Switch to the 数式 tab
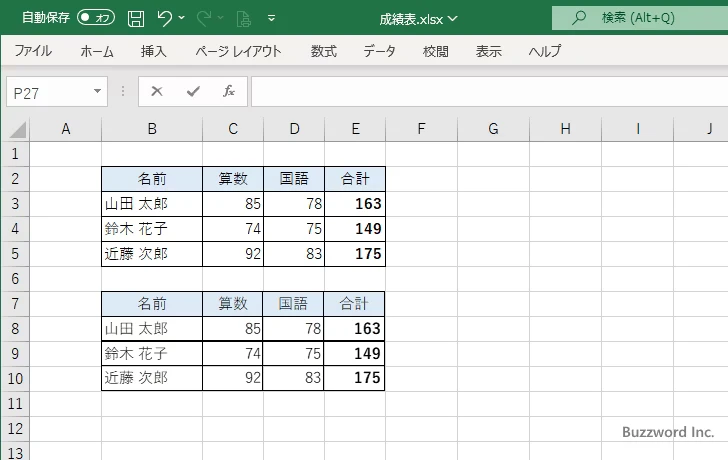Image resolution: width=728 pixels, height=460 pixels. point(324,51)
